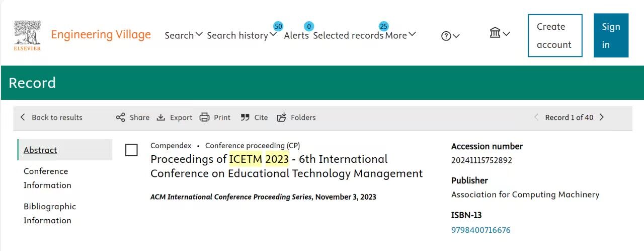Open Selected records with 25 badge
Image resolution: width=644 pixels, height=251 pixels.
click(x=348, y=35)
